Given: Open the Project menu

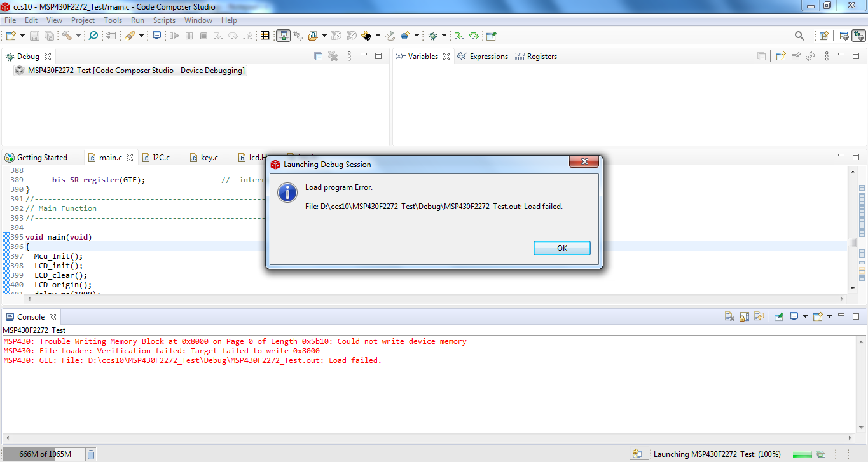Looking at the screenshot, I should coord(83,20).
